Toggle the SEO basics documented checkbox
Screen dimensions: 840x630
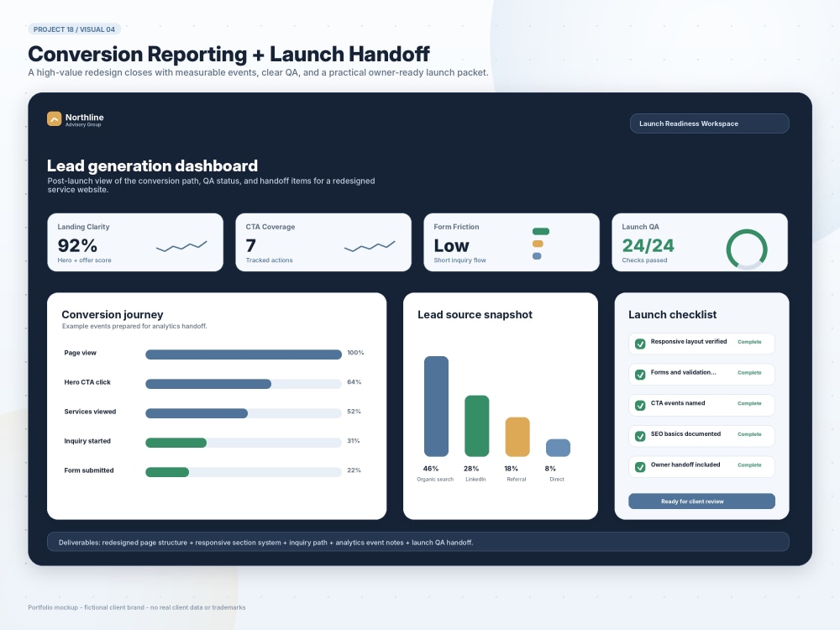point(639,436)
